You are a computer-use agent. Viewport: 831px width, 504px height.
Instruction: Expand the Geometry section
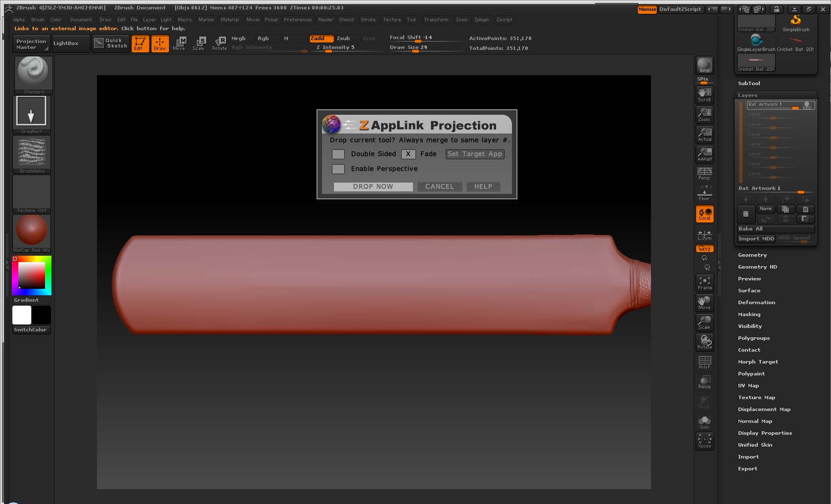pyautogui.click(x=752, y=255)
